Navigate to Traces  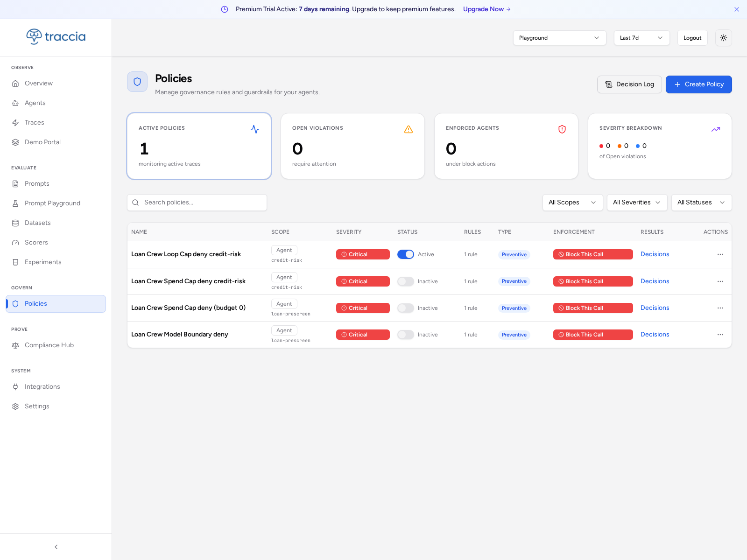point(56,122)
